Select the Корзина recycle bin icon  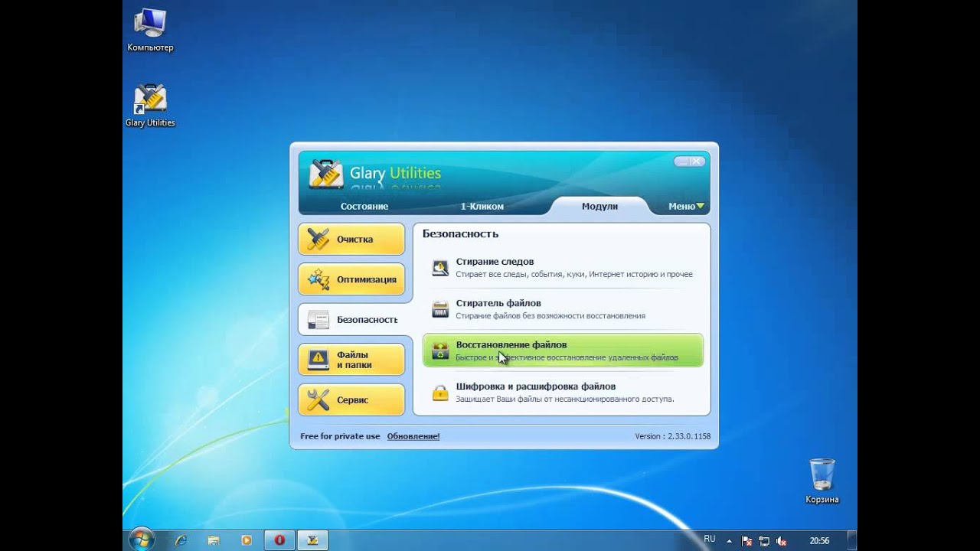pos(822,481)
